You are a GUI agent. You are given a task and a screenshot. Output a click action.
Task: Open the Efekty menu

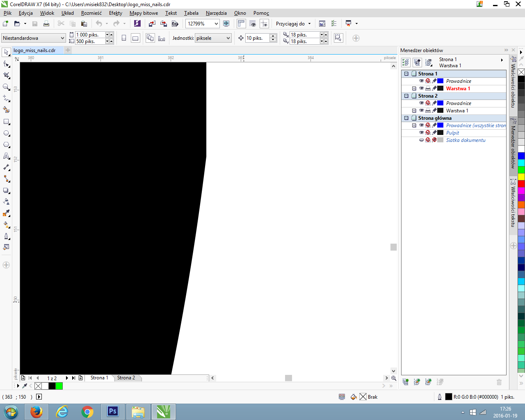(x=116, y=13)
